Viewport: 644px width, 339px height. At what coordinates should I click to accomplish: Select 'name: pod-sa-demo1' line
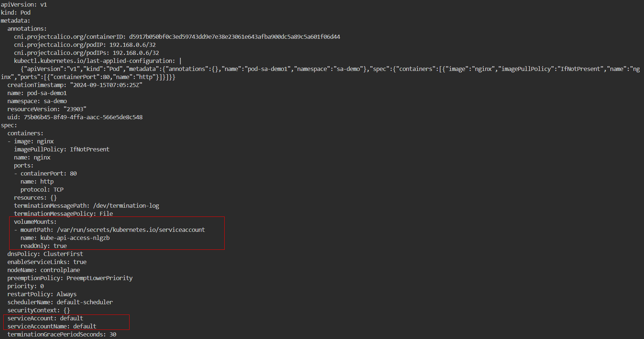[x=37, y=93]
